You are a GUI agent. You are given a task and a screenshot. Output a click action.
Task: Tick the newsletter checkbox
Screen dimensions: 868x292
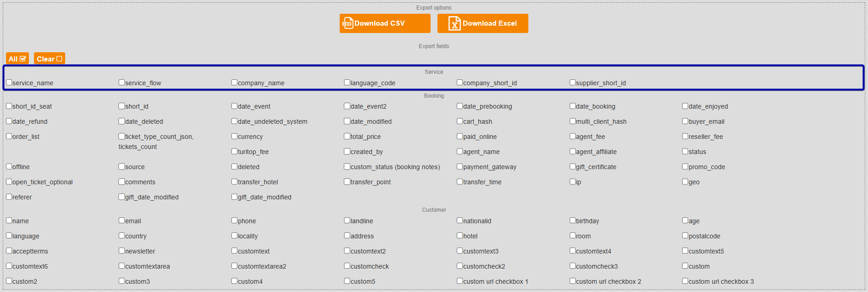[122, 251]
